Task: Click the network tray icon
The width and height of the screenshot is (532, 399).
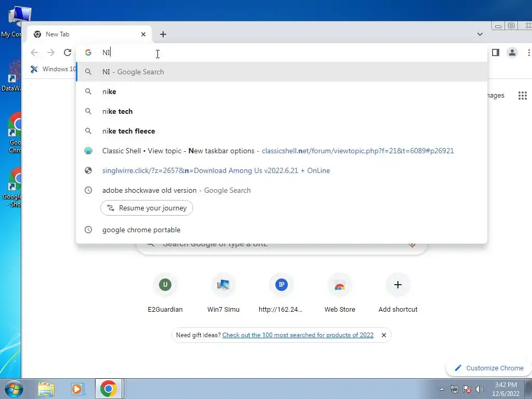Action: [454, 389]
